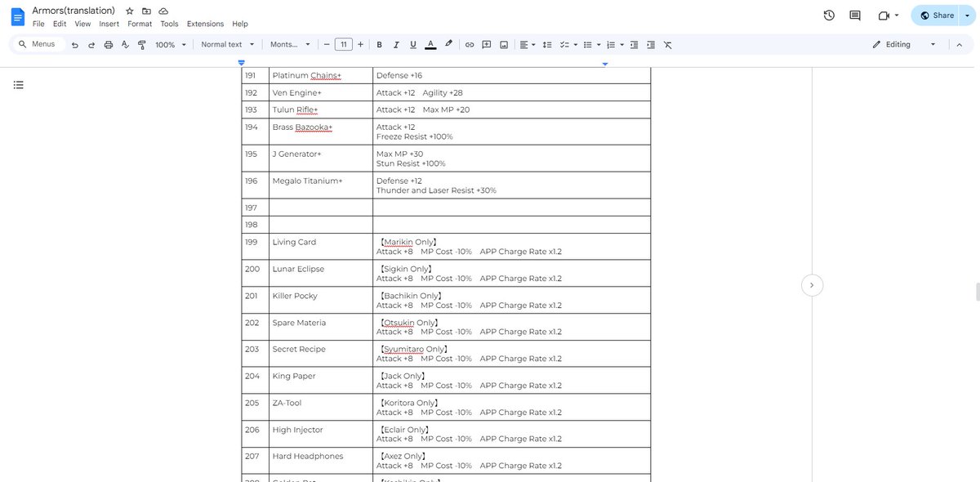Click the font size field
The height and width of the screenshot is (482, 980).
coord(344,45)
